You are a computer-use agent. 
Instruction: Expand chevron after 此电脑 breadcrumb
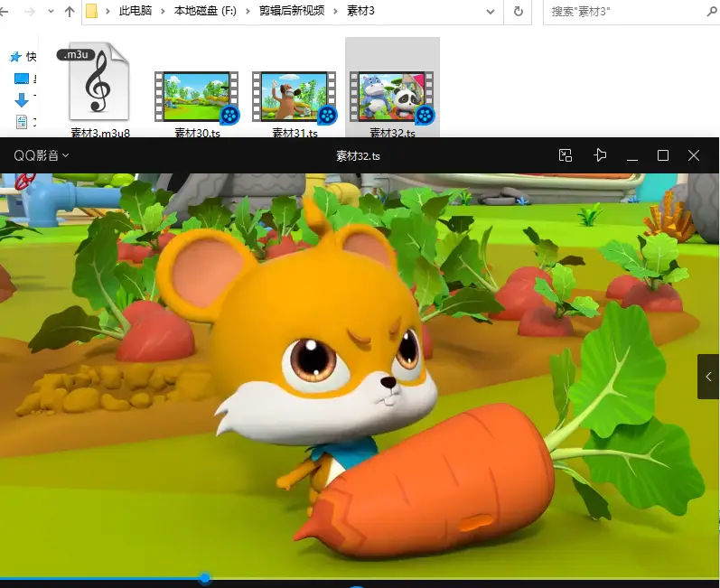coord(163,12)
